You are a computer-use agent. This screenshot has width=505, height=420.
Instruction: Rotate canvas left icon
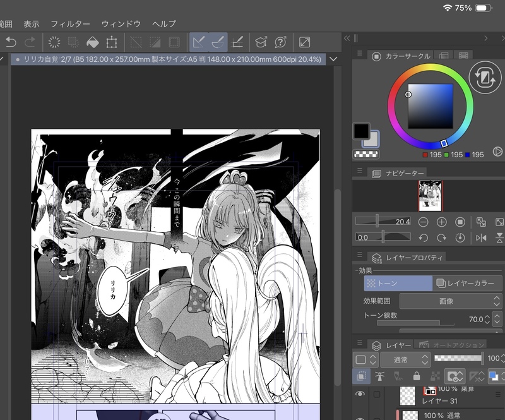point(423,238)
